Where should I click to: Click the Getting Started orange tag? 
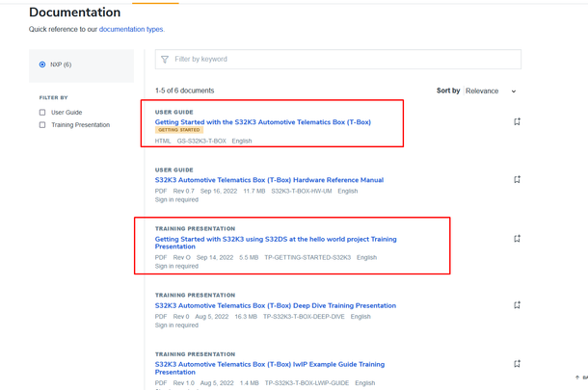point(179,130)
